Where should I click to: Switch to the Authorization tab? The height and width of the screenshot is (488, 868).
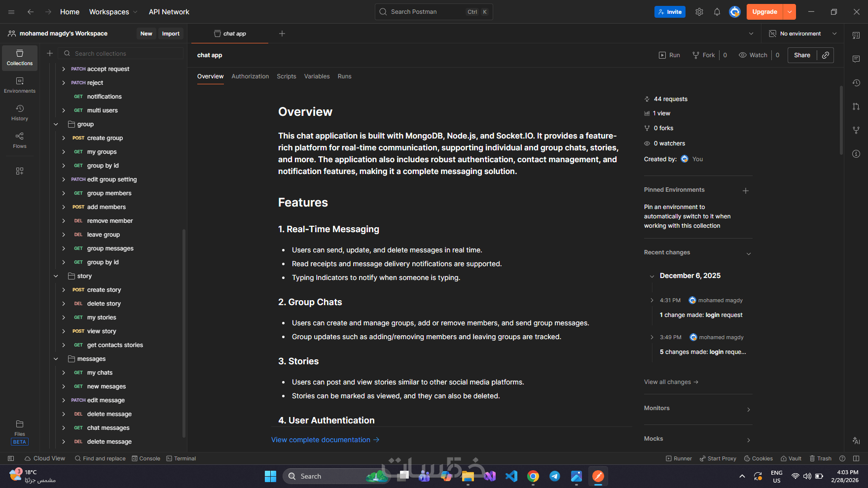(250, 76)
